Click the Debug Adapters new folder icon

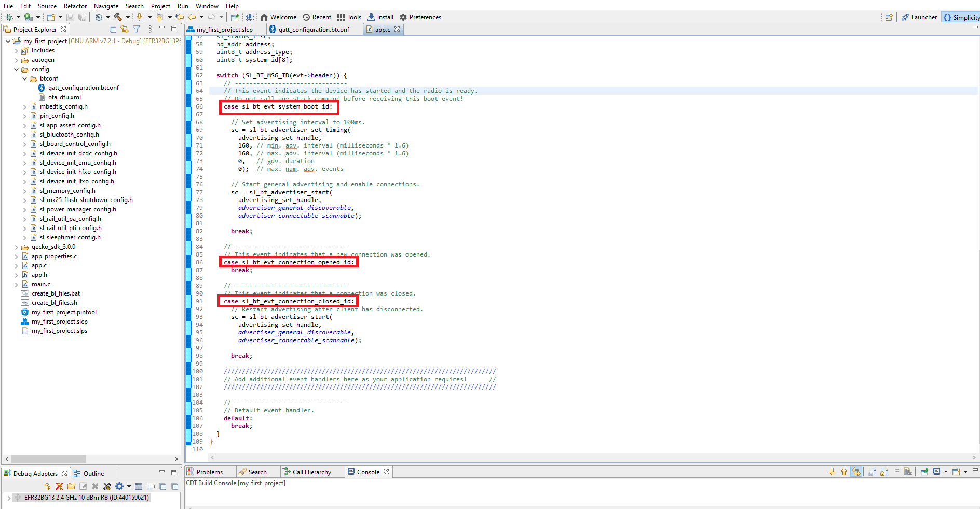71,487
